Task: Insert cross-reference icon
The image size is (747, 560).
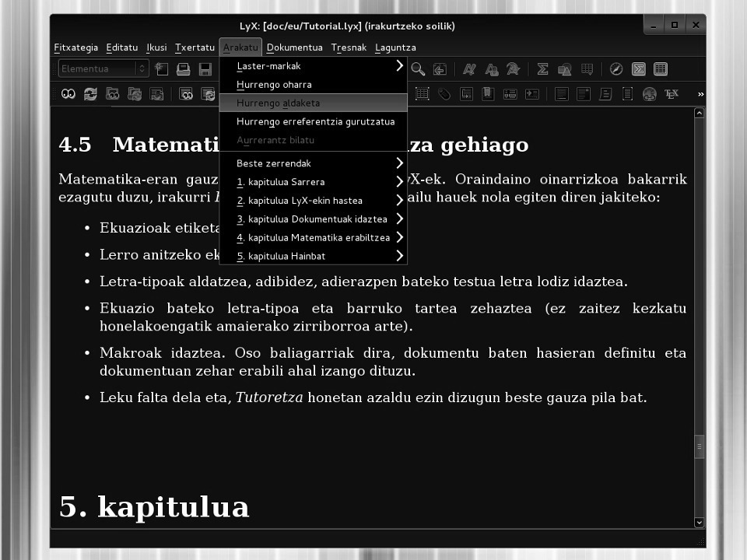Action: coord(466,94)
